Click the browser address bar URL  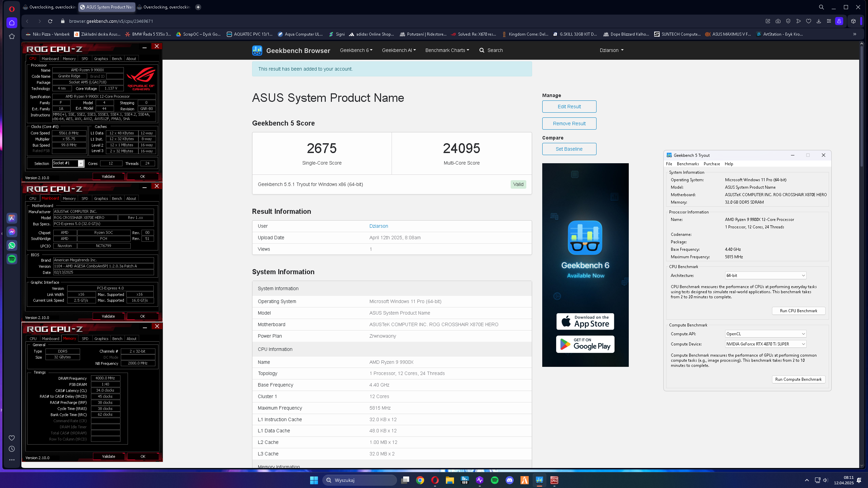point(111,21)
